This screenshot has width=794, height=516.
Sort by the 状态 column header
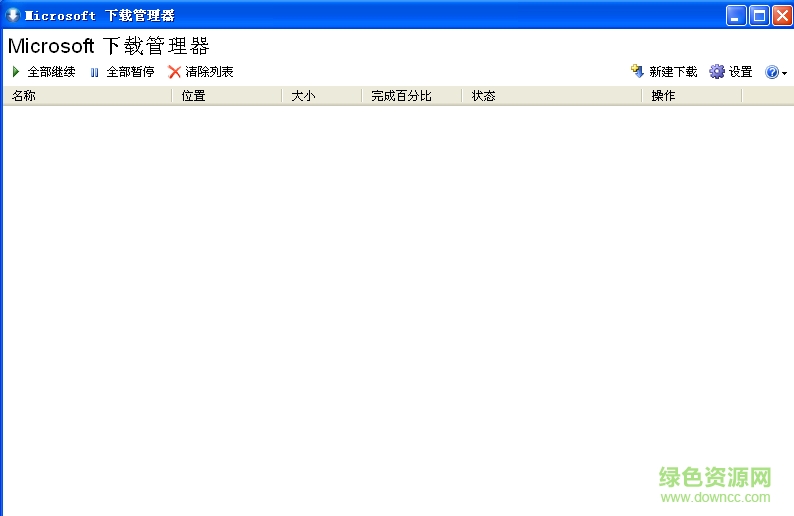552,96
